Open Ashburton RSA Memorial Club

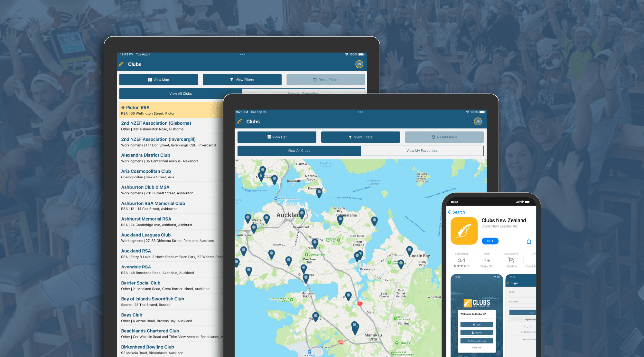point(171,206)
